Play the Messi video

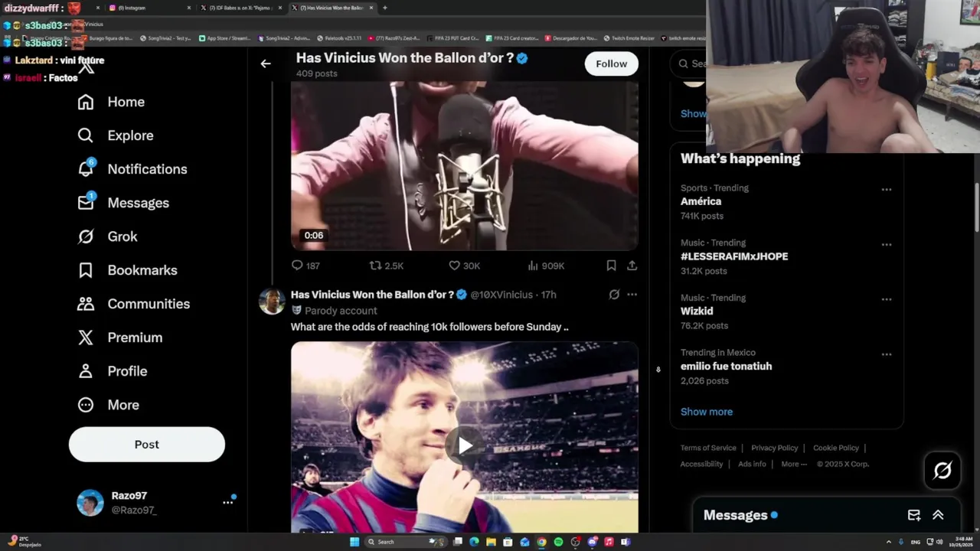[x=465, y=445]
